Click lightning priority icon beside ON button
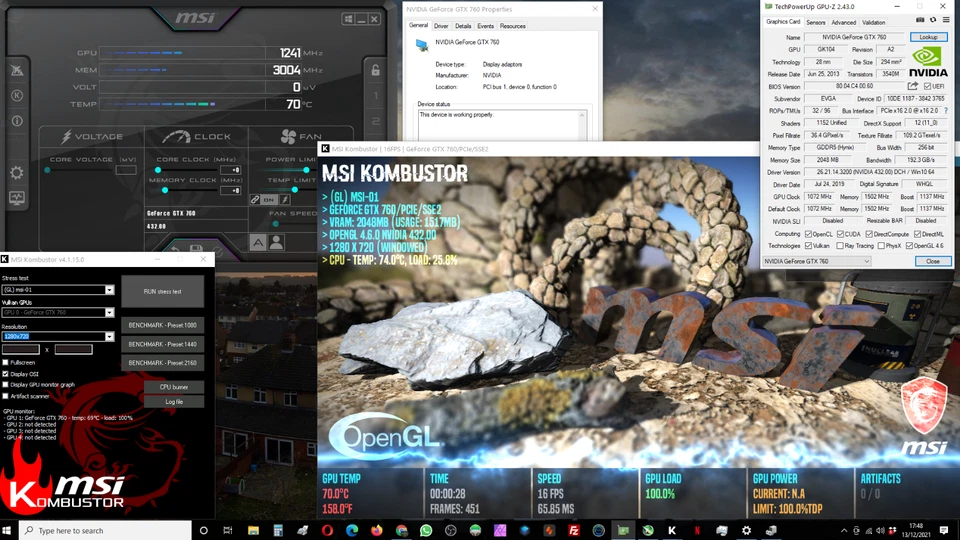Screen dimensions: 960x540 285,200
